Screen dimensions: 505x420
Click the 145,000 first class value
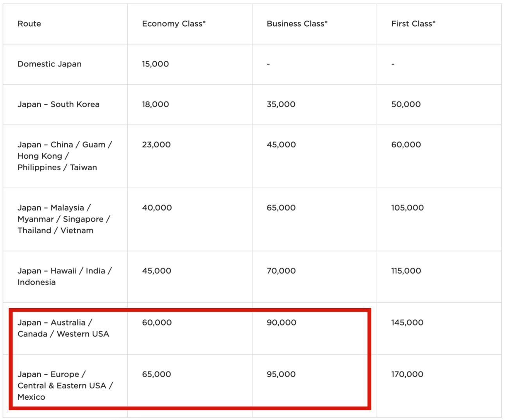tap(407, 323)
